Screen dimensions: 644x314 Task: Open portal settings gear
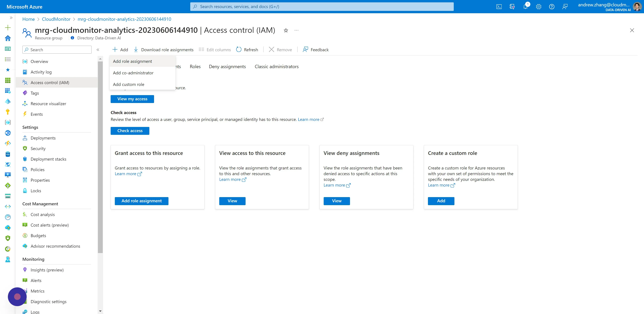pos(539,7)
